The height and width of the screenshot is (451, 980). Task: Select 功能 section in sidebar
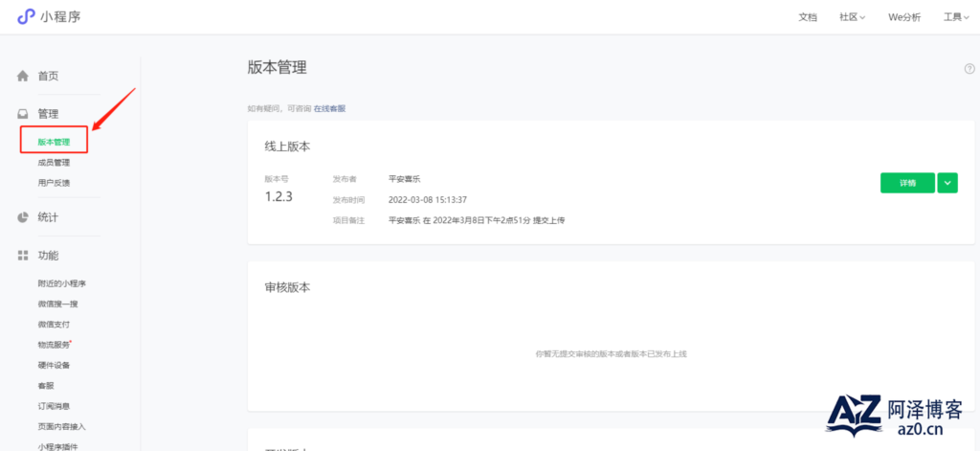point(48,256)
